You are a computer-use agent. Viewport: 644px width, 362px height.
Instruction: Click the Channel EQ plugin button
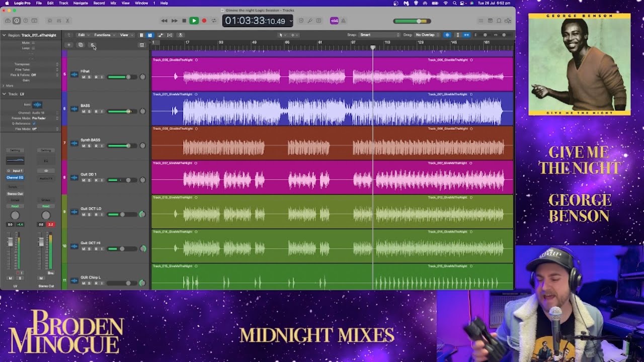[15, 177]
